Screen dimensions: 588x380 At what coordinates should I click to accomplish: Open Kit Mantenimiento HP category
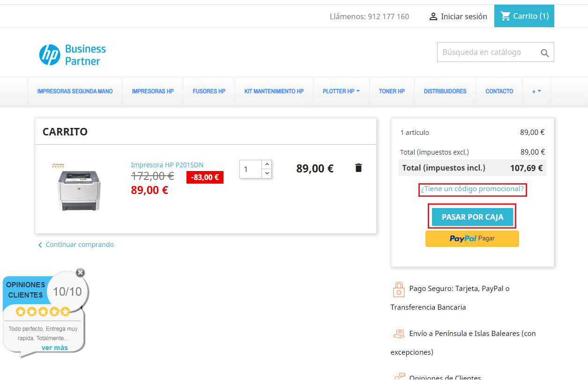pos(274,91)
